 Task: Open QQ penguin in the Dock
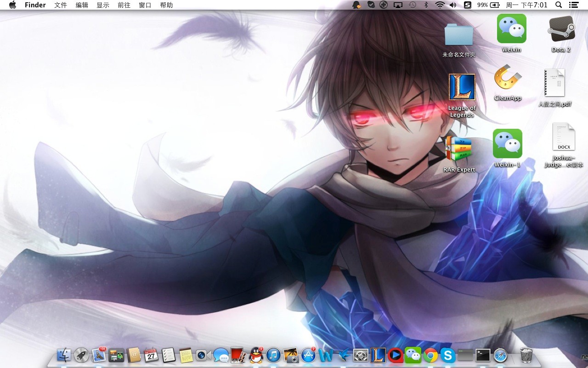[x=256, y=355]
